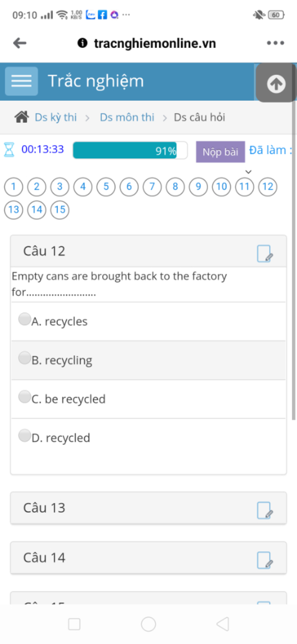Submit the test with Nộp bài
Viewport: 297px width, 644px height.
tap(220, 152)
